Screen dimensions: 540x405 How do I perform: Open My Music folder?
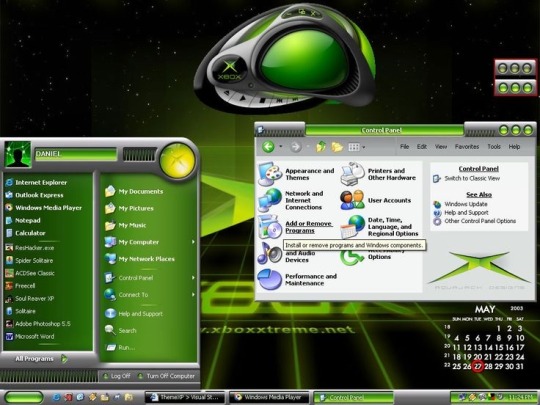pos(125,225)
